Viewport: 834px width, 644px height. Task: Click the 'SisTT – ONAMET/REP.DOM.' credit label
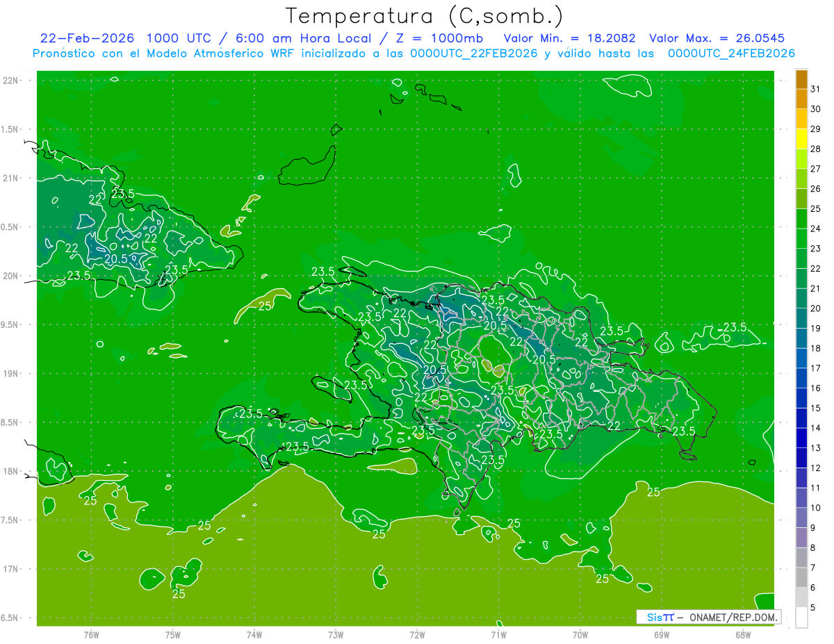pyautogui.click(x=709, y=616)
